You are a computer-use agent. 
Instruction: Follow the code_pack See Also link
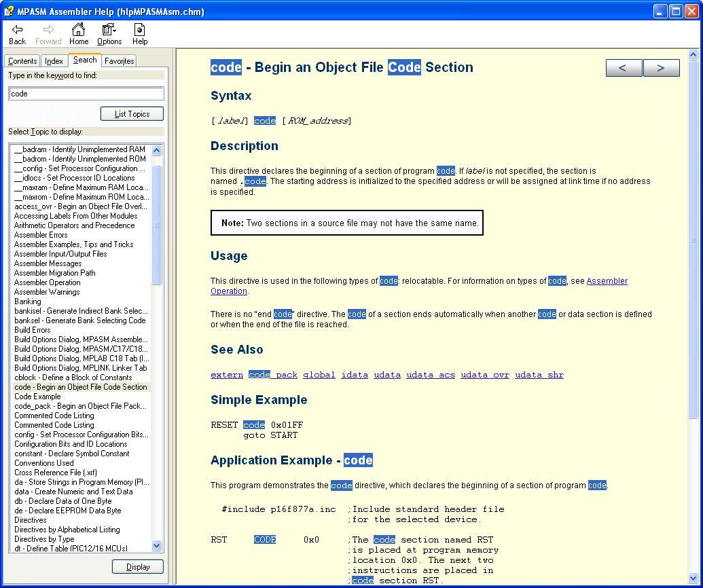[273, 375]
